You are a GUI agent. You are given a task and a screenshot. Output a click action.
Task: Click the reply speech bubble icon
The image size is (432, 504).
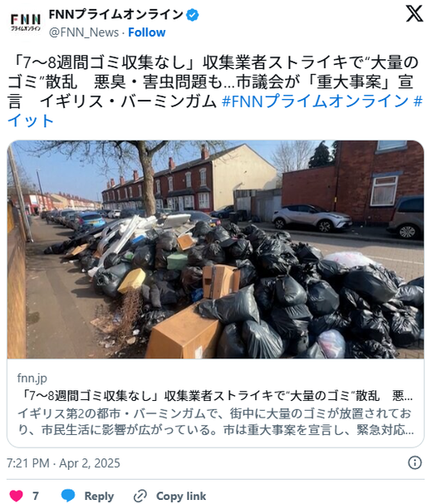pos(68,496)
